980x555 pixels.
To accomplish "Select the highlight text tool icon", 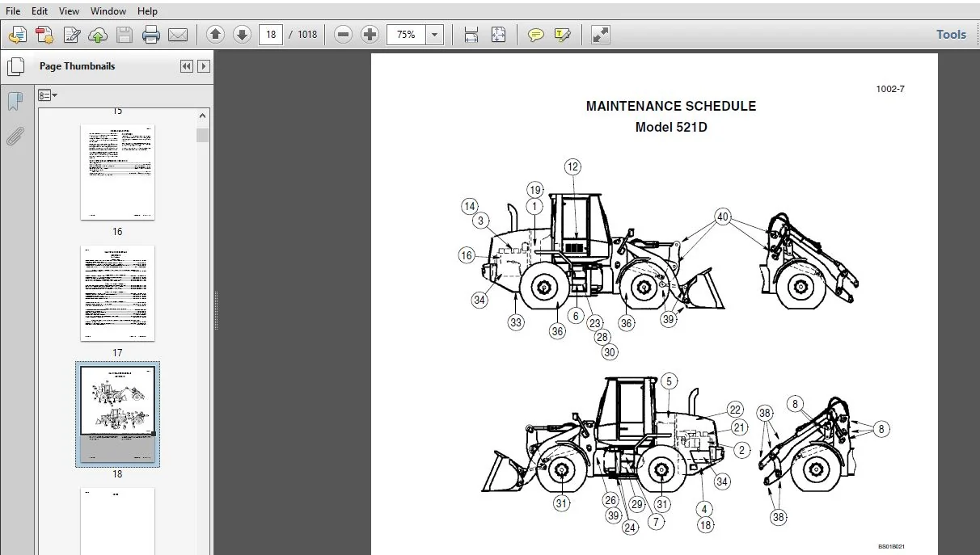I will tap(563, 35).
